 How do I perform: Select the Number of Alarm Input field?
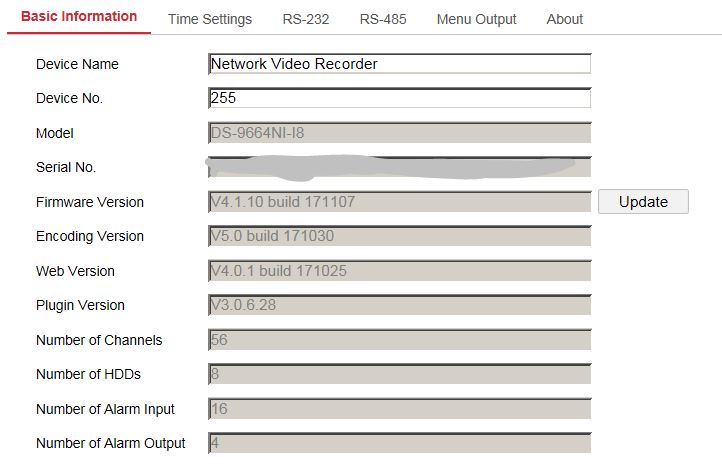point(400,409)
